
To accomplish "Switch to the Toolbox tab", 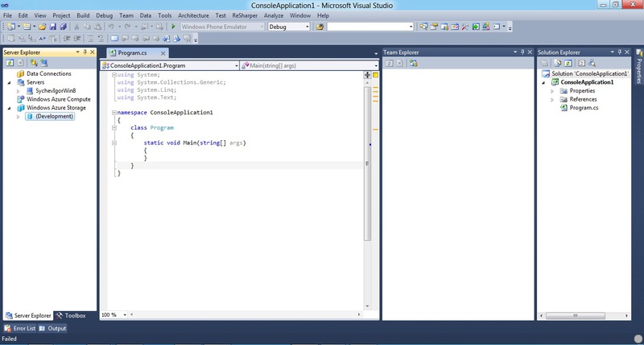I will pyautogui.click(x=71, y=316).
